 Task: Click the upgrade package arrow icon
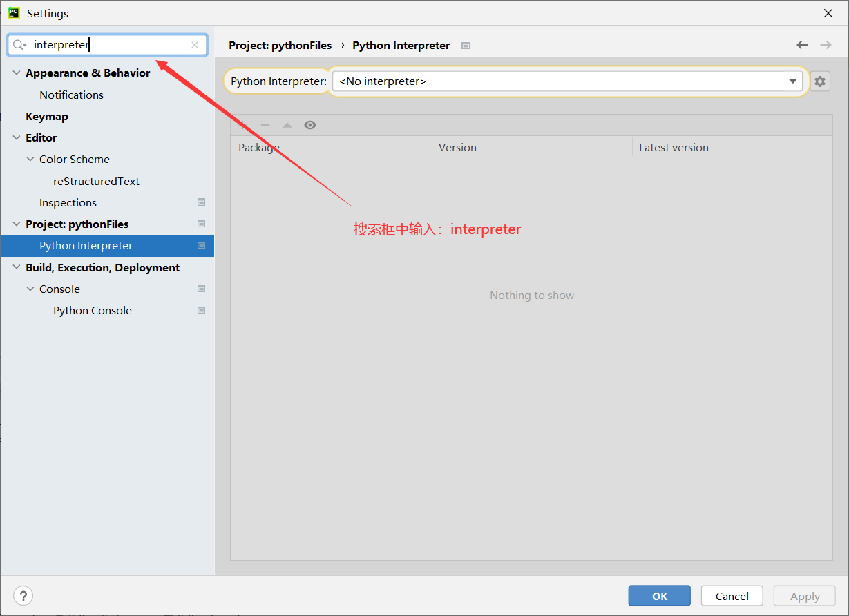(x=287, y=125)
